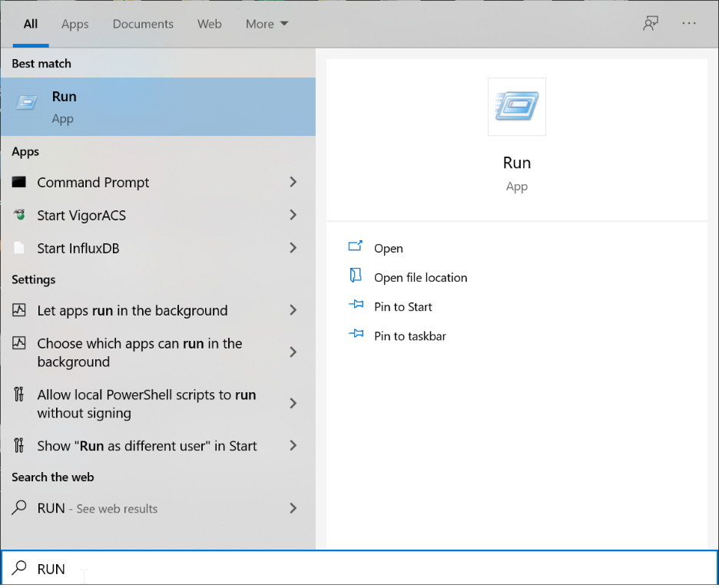Open the three-dots options menu
Viewport: 719px width, 588px height.
[x=689, y=23]
